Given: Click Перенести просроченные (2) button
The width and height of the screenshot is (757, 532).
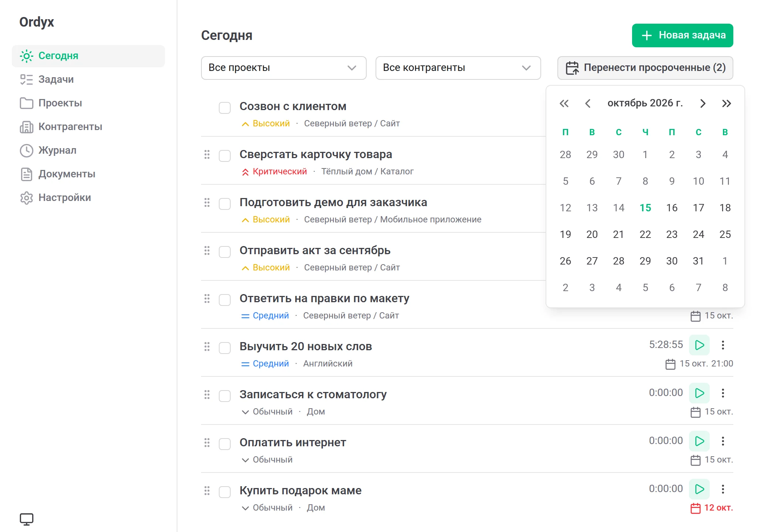Looking at the screenshot, I should tap(645, 68).
